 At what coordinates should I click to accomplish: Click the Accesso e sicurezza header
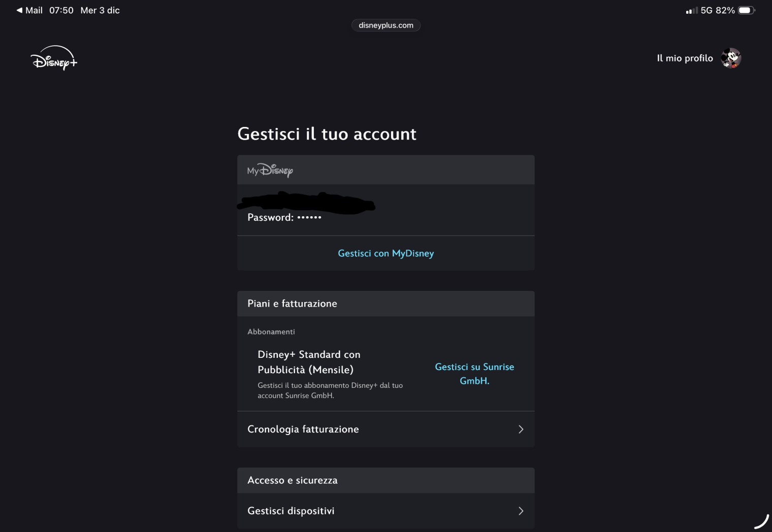pyautogui.click(x=293, y=480)
